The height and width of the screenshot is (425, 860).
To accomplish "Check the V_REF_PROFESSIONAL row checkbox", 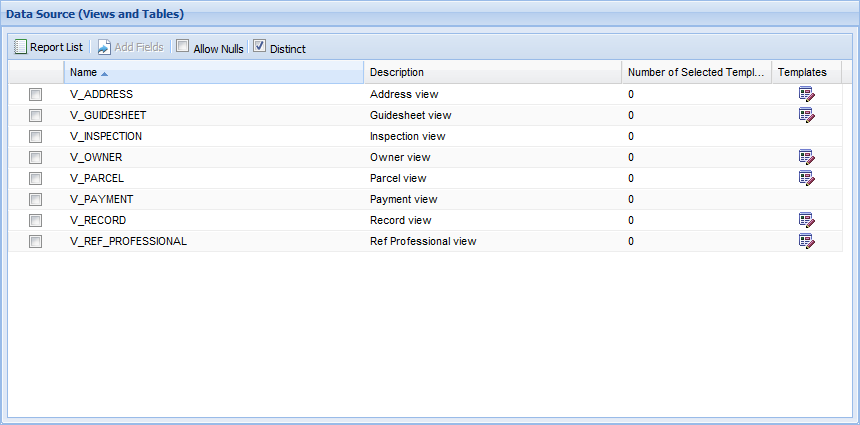I will [x=36, y=241].
